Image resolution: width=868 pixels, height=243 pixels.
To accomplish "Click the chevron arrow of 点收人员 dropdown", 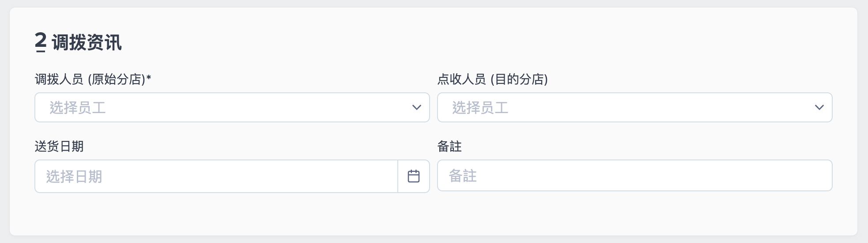I will [x=819, y=107].
